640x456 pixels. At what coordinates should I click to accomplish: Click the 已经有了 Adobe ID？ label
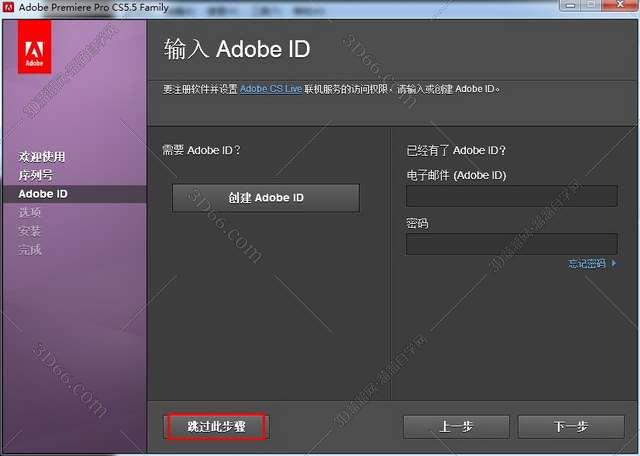(x=456, y=151)
